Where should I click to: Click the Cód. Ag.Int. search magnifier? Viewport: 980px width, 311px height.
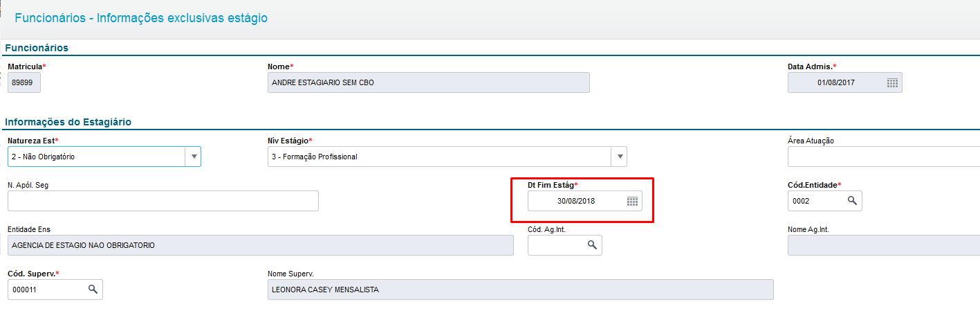tap(592, 245)
